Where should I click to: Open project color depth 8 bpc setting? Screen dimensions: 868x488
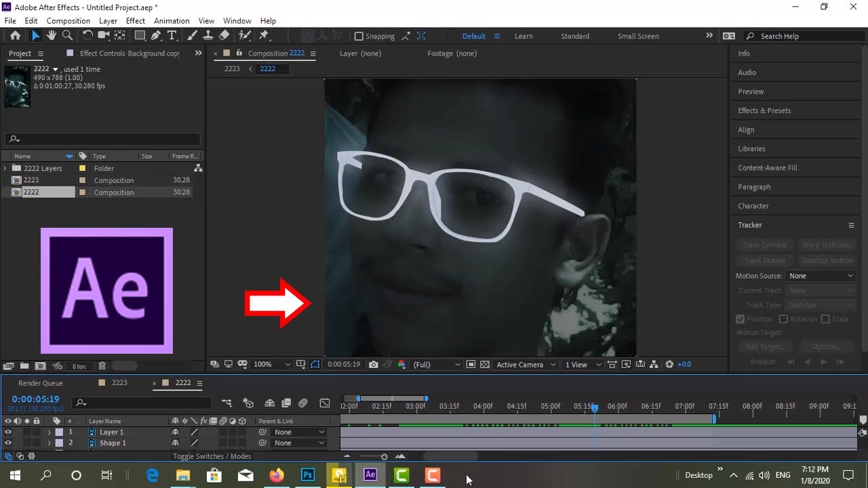click(79, 366)
